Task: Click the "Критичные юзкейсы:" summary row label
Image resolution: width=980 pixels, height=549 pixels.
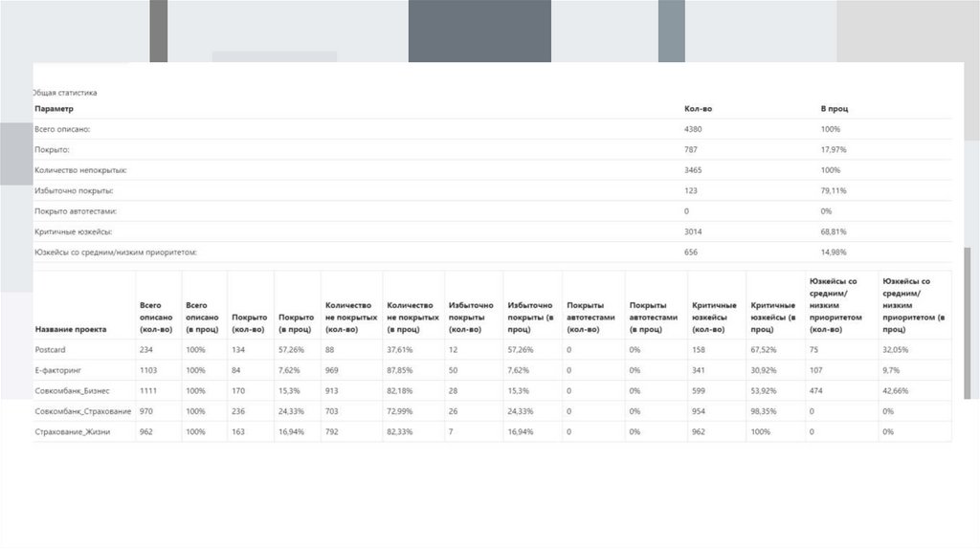Action: click(73, 231)
